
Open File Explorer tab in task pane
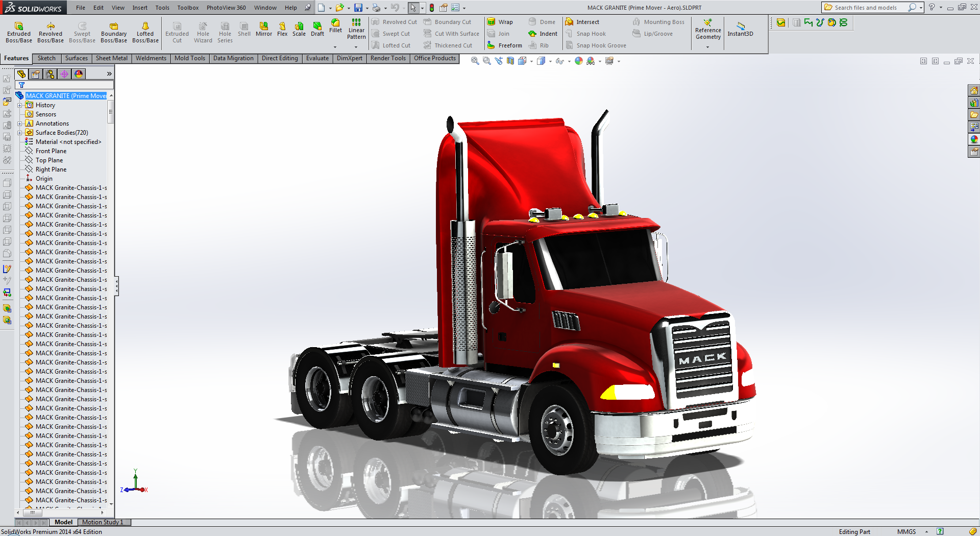tap(974, 115)
